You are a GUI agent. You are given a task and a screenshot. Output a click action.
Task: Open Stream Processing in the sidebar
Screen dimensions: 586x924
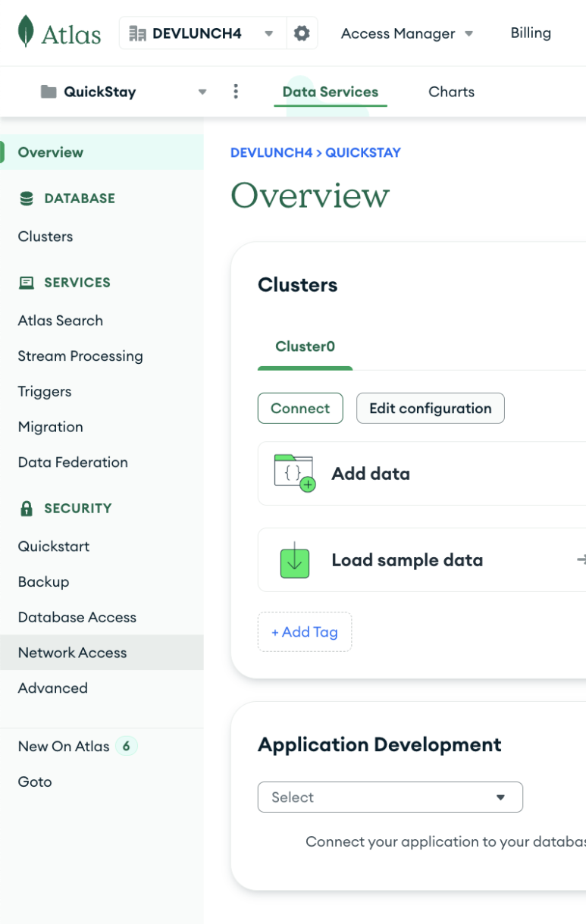102,356
